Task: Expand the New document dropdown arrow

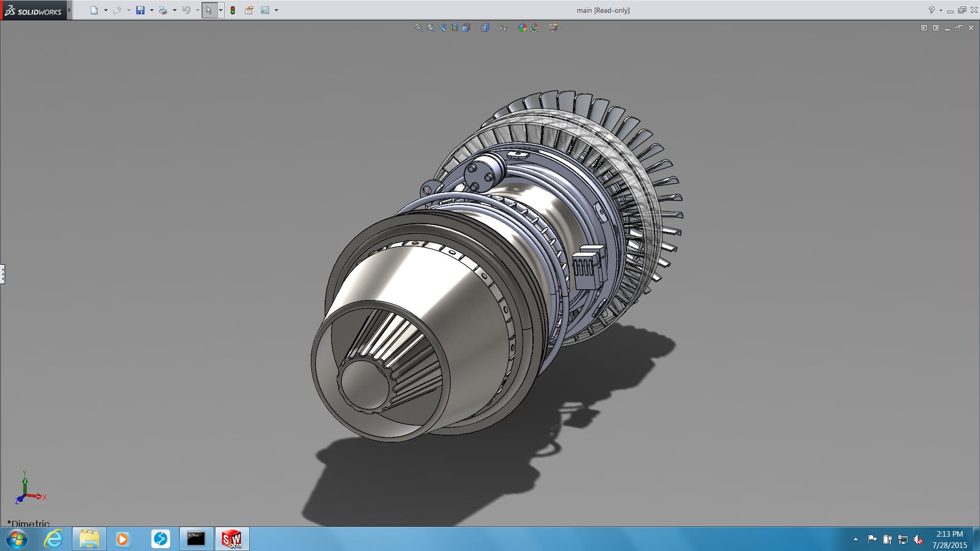Action: pyautogui.click(x=106, y=10)
